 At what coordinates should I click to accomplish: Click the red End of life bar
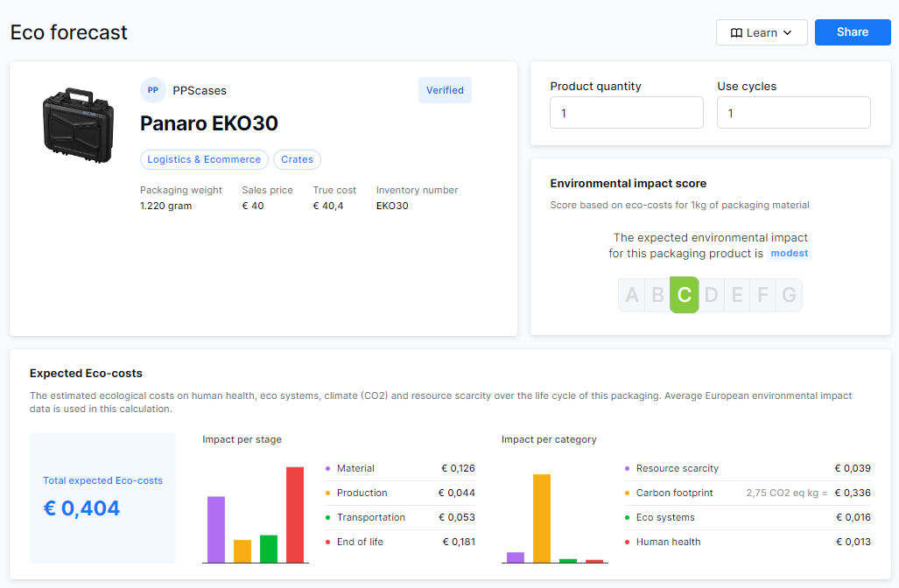[x=295, y=514]
